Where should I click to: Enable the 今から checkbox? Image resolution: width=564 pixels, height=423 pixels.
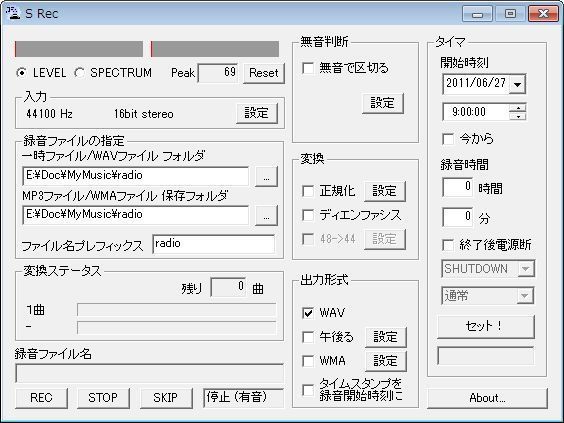click(448, 139)
